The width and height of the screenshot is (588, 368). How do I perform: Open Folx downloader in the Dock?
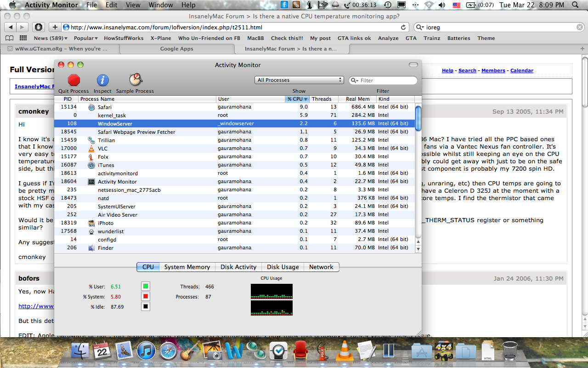pyautogui.click(x=322, y=351)
